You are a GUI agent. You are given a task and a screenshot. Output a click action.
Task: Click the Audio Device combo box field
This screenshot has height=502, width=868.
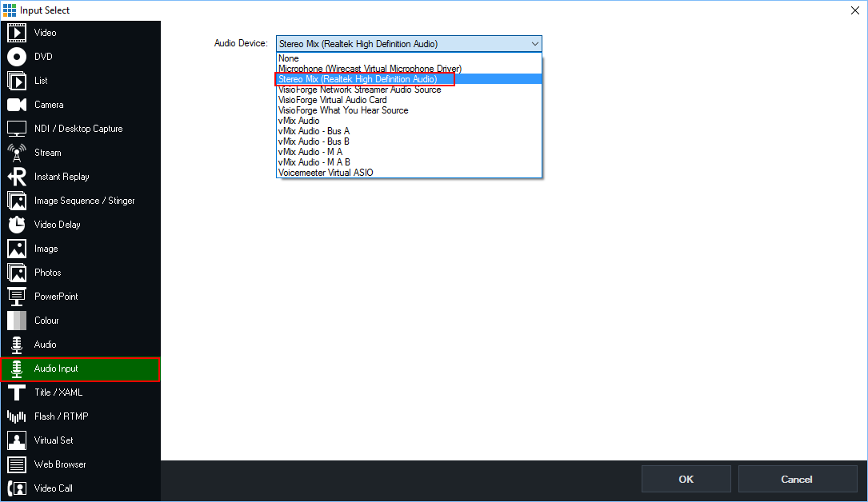pyautogui.click(x=409, y=44)
